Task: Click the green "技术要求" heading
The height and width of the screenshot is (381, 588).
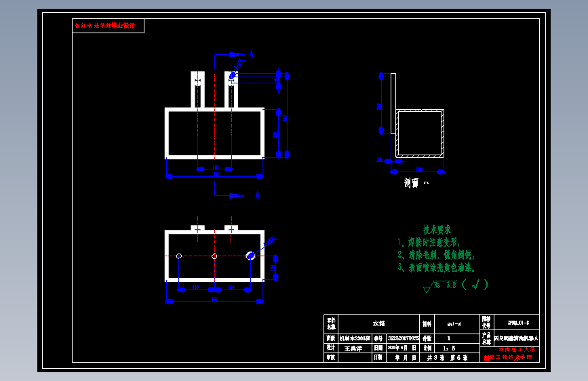Action: click(437, 230)
